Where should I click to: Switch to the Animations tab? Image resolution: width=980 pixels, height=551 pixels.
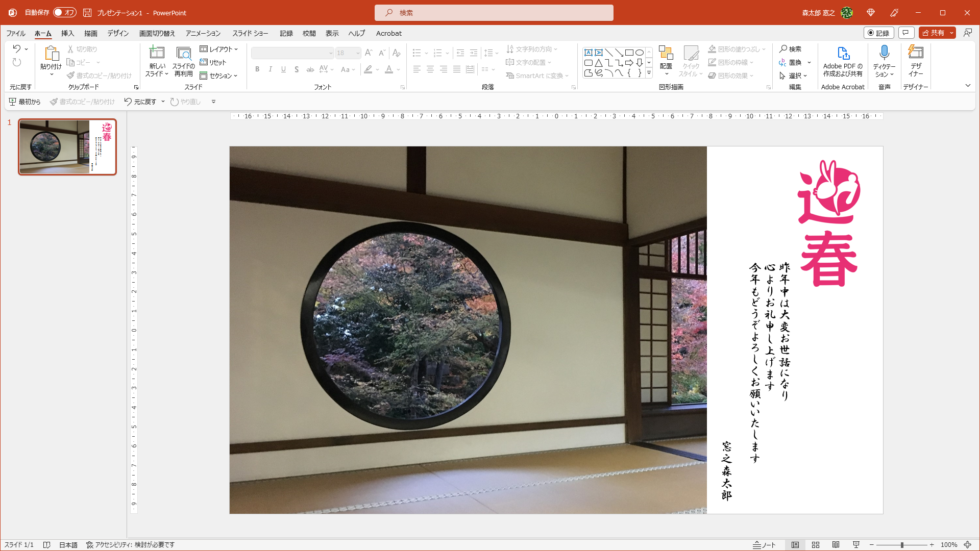[x=203, y=33]
